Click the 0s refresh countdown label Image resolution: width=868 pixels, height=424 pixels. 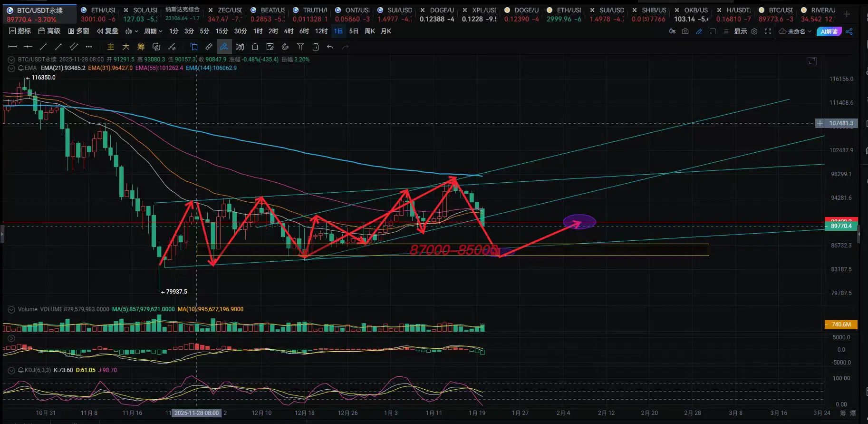coord(672,31)
